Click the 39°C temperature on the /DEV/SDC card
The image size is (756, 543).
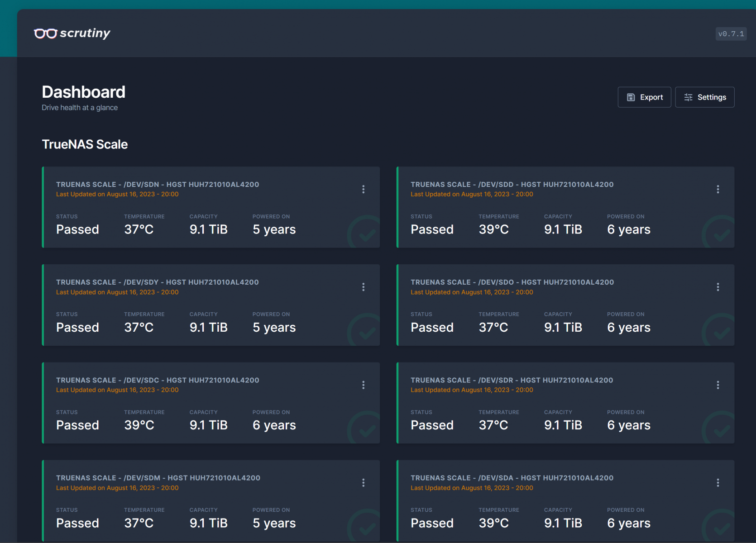pos(139,425)
